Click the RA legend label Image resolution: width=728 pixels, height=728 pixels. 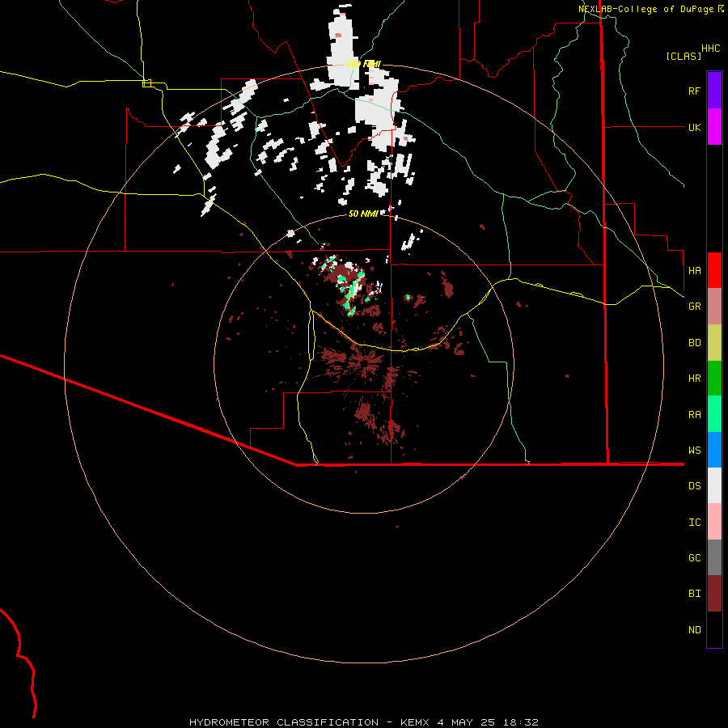[x=694, y=415]
